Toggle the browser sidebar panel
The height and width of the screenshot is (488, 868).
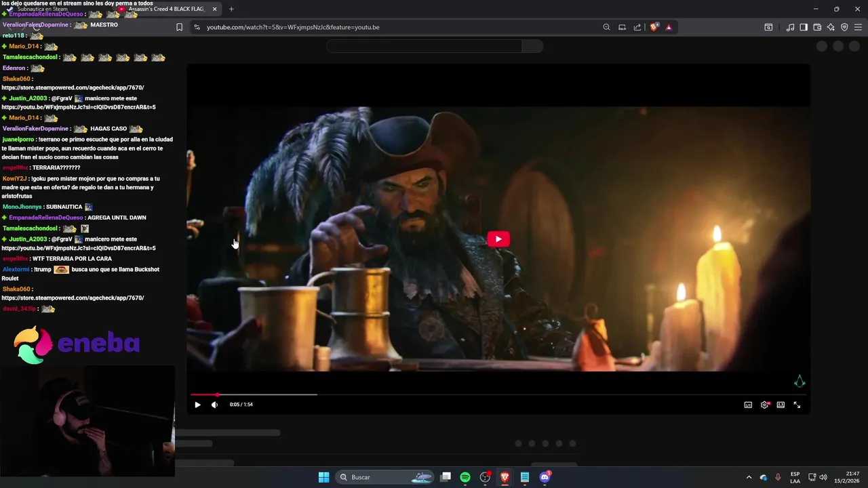click(804, 27)
